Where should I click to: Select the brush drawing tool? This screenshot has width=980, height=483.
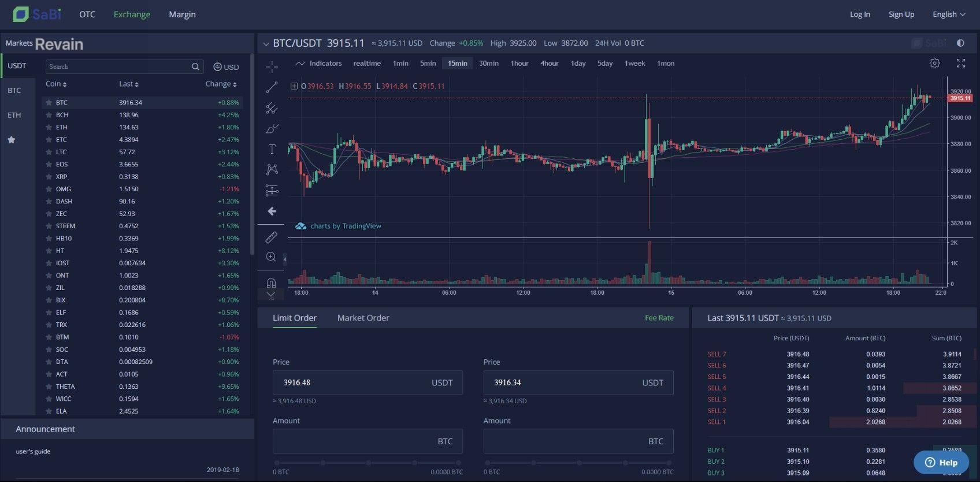[x=272, y=129]
